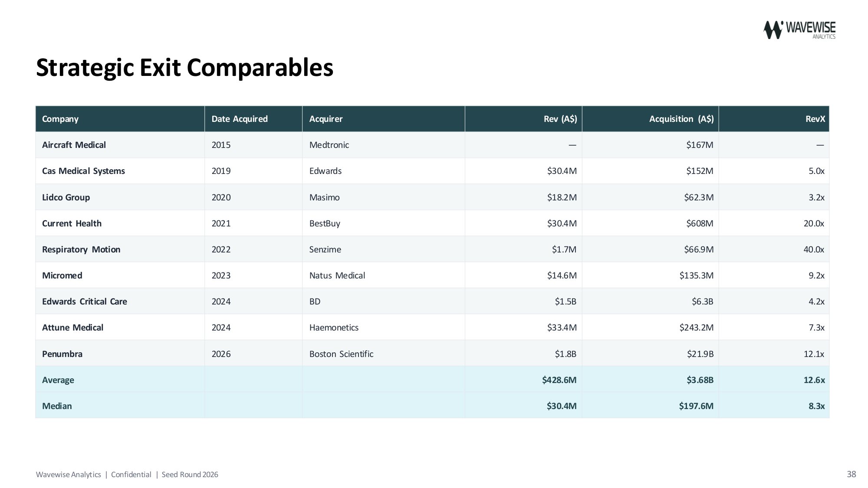This screenshot has width=868, height=488.
Task: Click the median acquisition value '$197.6M'
Action: (x=696, y=406)
